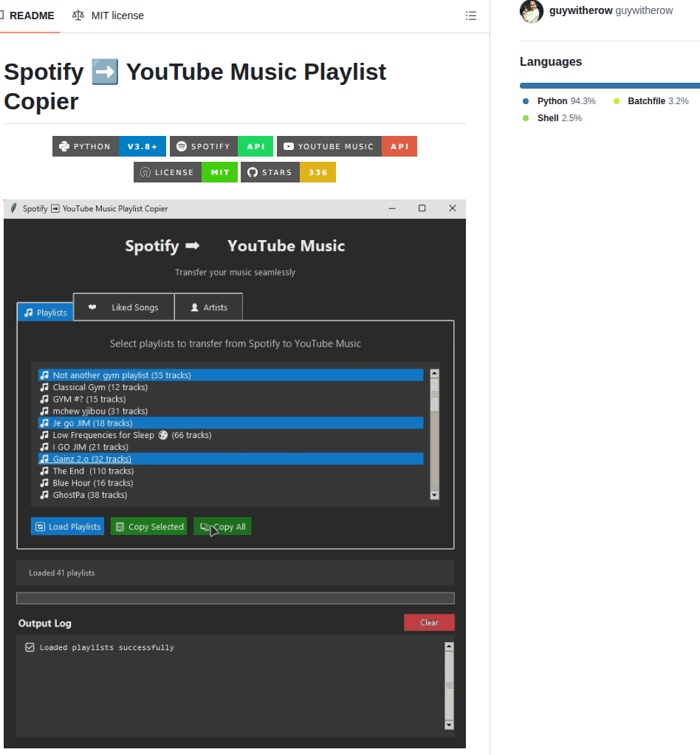Click guywitherow's avatar picture
The width and height of the screenshot is (700, 755).
point(532,10)
